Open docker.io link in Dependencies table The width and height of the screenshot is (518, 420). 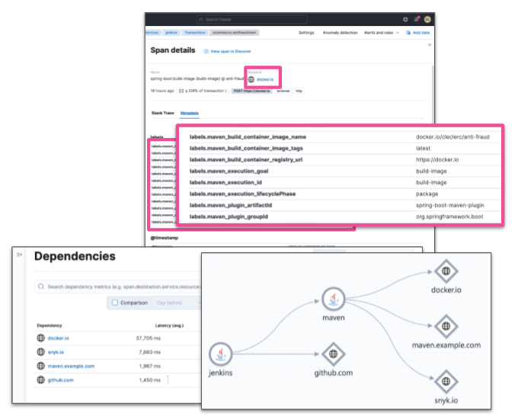coord(59,338)
